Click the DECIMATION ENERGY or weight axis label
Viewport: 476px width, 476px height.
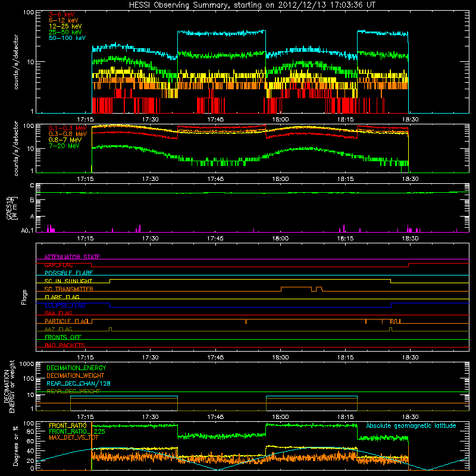[x=9, y=386]
